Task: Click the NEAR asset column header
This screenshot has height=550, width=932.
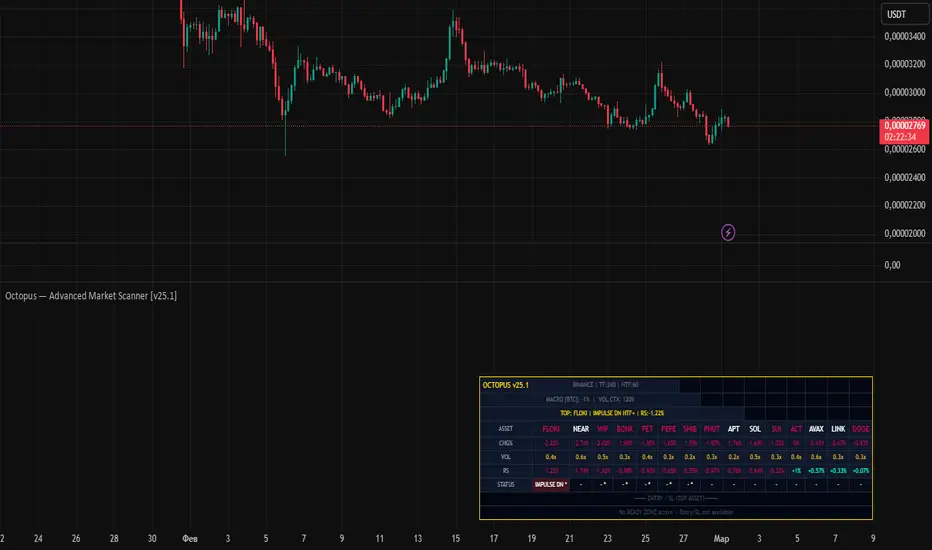Action: point(581,429)
